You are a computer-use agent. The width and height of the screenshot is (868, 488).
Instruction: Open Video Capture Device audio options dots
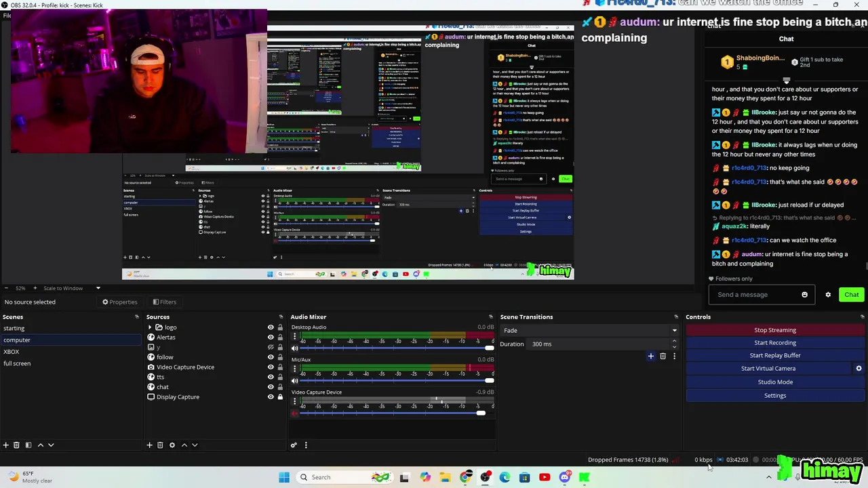click(294, 401)
